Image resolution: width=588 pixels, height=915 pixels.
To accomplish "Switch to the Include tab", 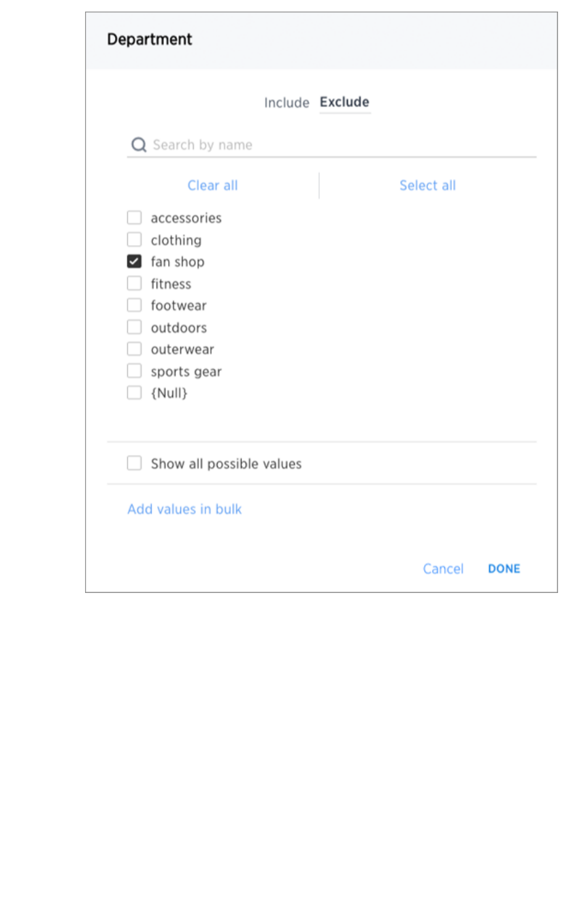I will click(x=286, y=103).
